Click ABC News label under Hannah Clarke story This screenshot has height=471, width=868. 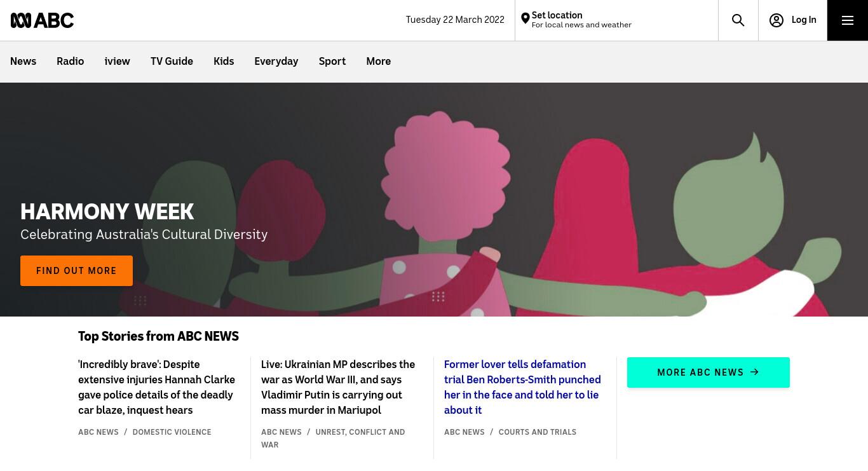(98, 432)
